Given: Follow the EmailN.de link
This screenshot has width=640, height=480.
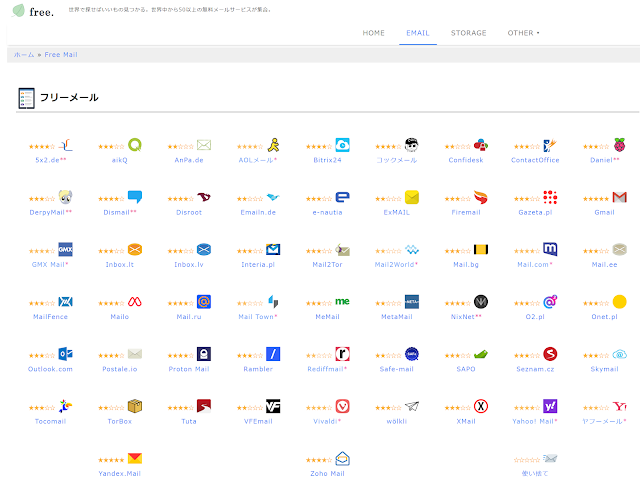Looking at the screenshot, I should (x=258, y=212).
